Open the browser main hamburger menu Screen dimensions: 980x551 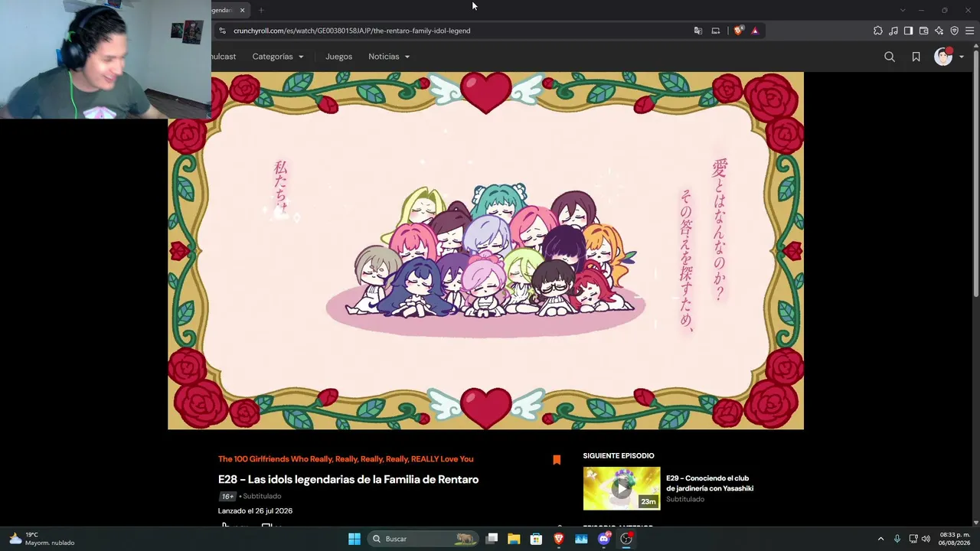click(x=969, y=31)
